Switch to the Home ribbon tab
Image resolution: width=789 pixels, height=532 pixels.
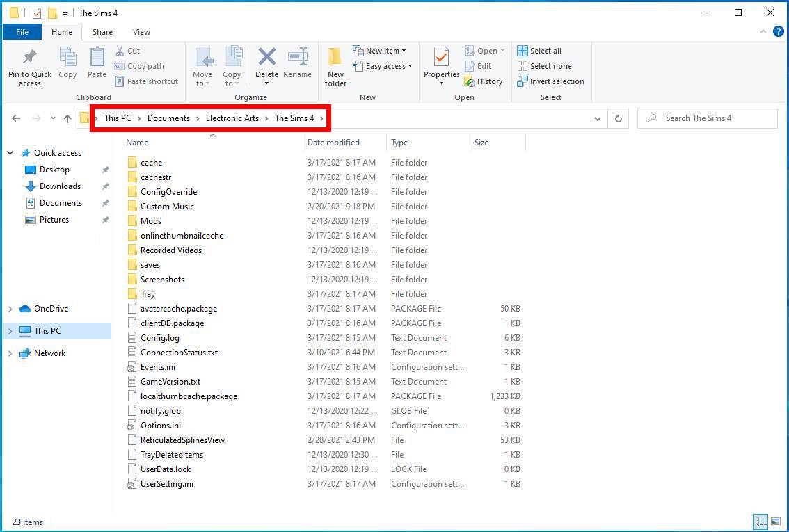pos(62,32)
